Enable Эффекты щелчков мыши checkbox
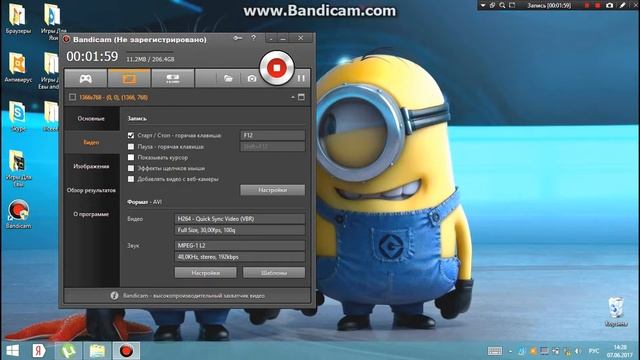Viewport: 640px width, 360px height. tap(131, 168)
